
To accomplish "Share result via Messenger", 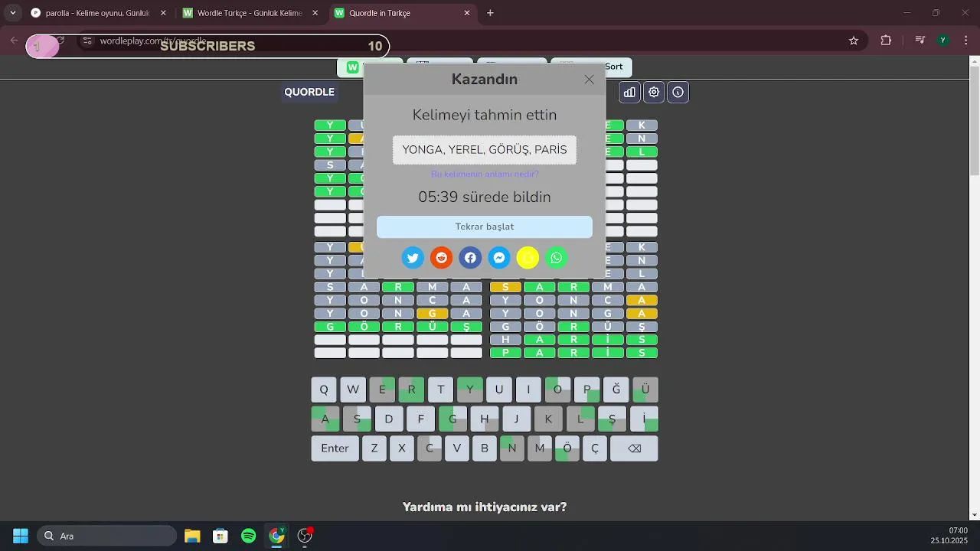I will coord(499,258).
